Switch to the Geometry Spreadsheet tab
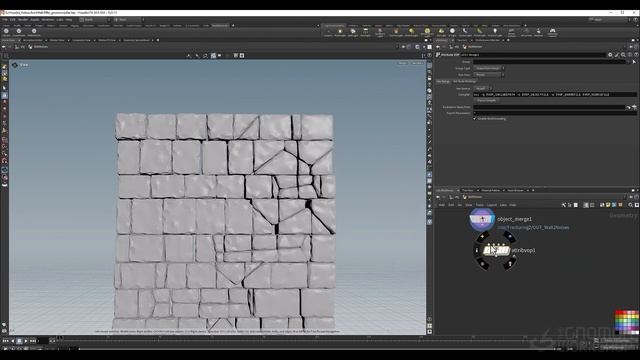Screen dimensions: 640x360 click(136, 40)
